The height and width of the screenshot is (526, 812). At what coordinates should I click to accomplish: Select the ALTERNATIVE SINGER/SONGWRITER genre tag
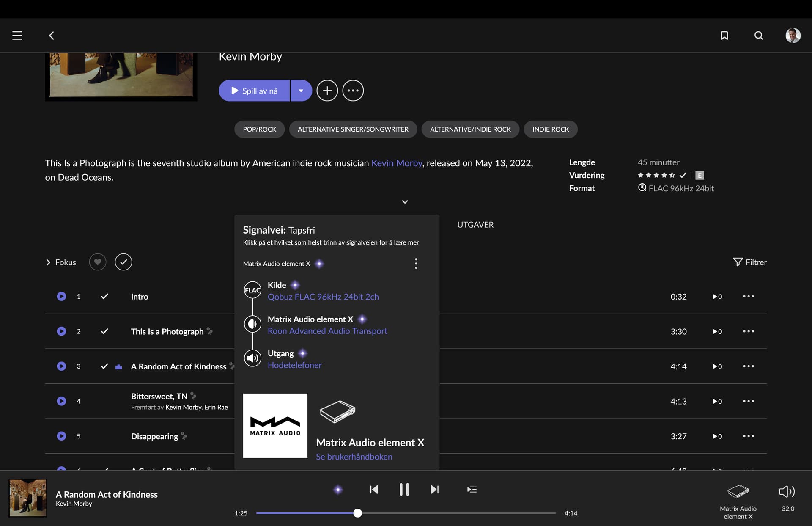[x=353, y=129]
